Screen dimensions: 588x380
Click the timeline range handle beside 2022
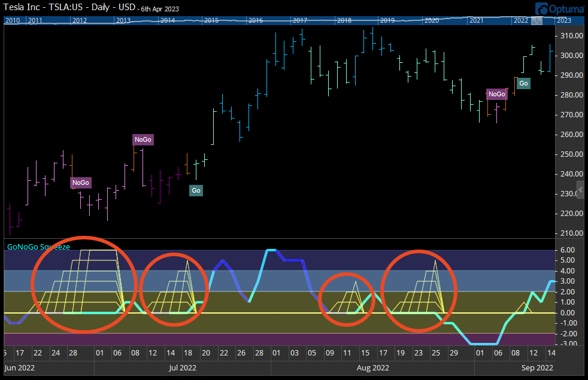point(537,21)
